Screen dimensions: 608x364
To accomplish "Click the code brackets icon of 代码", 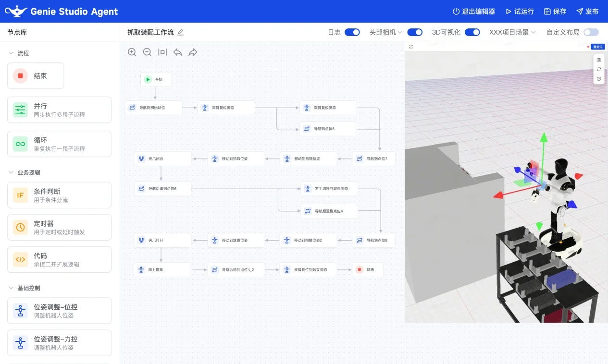I will 20,259.
